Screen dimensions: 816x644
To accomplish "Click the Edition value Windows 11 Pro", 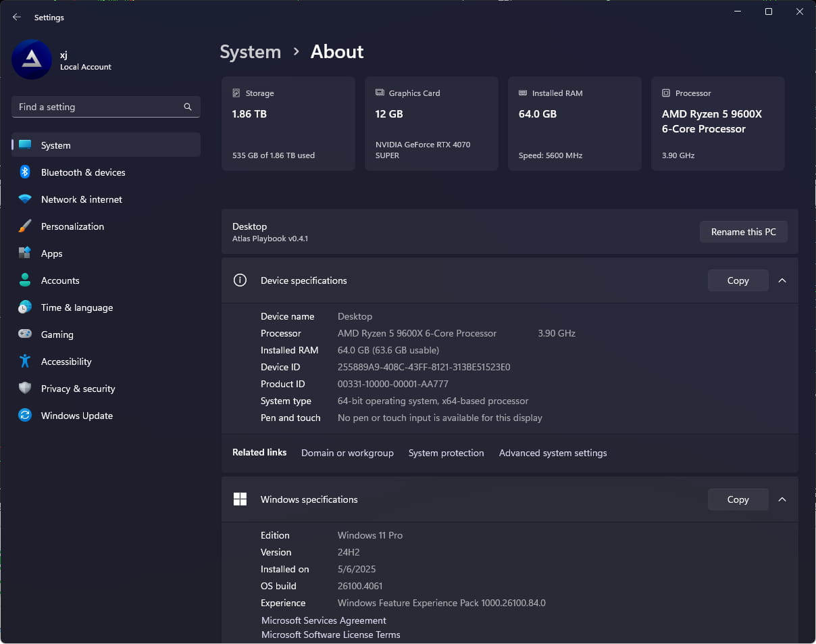I will click(370, 535).
